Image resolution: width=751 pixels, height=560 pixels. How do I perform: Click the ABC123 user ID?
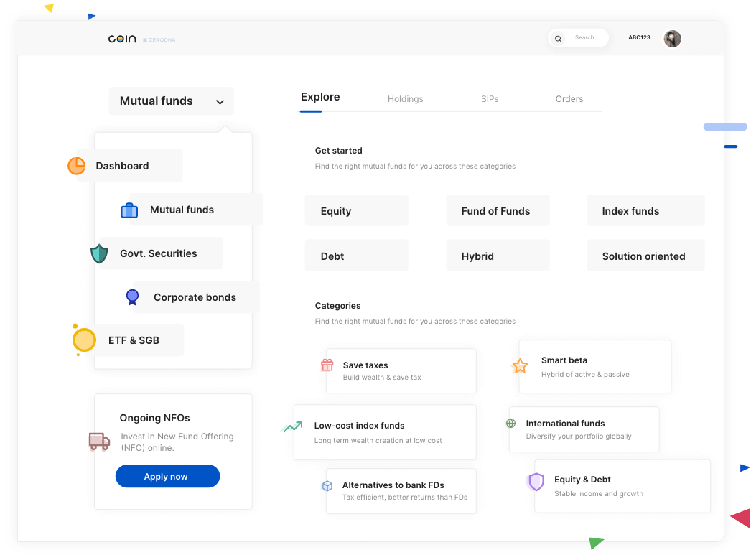click(x=639, y=37)
